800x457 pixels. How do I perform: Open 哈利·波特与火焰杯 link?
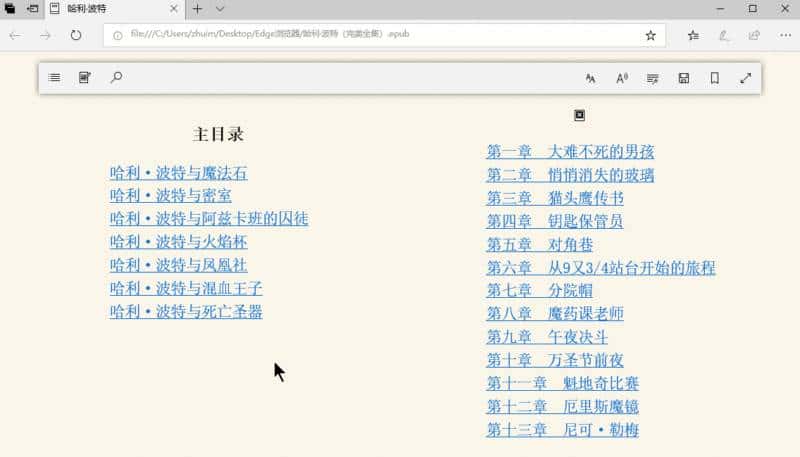179,242
